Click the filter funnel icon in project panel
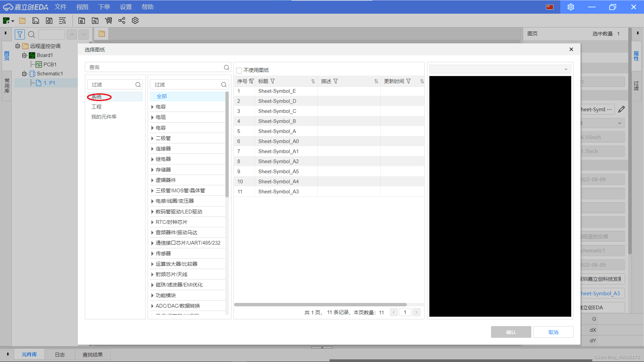This screenshot has width=644, height=362. click(20, 34)
